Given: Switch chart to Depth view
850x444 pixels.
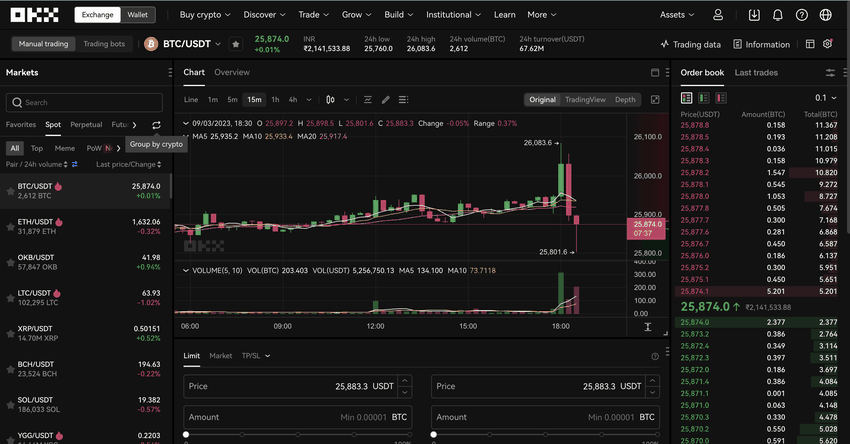Looking at the screenshot, I should pos(625,100).
